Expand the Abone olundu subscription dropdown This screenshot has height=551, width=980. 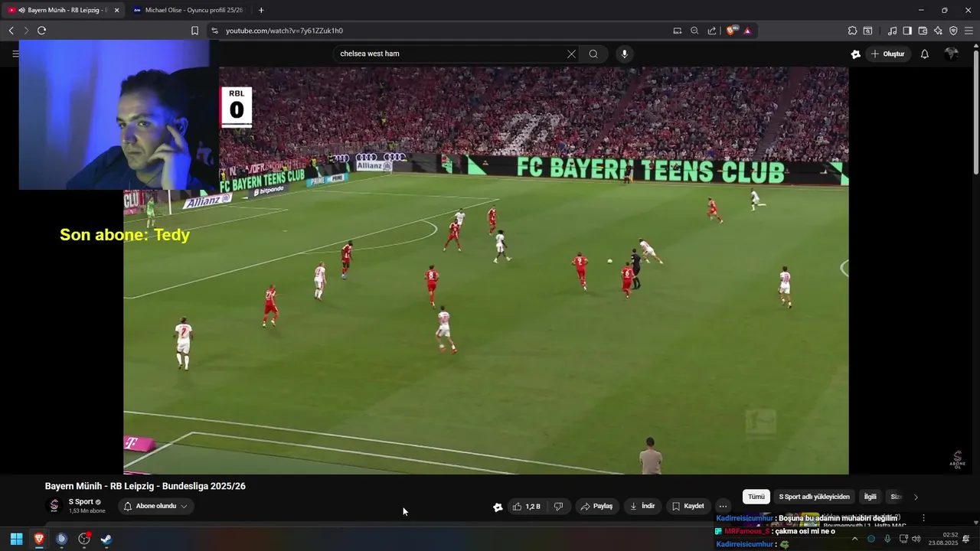pos(156,506)
